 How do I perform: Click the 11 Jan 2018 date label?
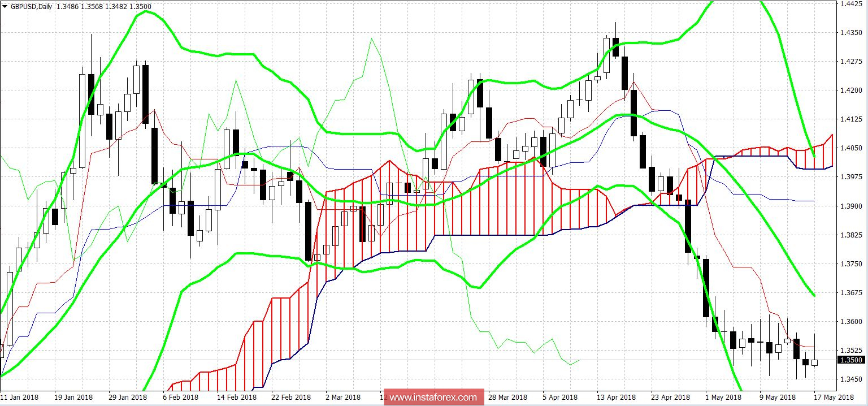[20, 398]
